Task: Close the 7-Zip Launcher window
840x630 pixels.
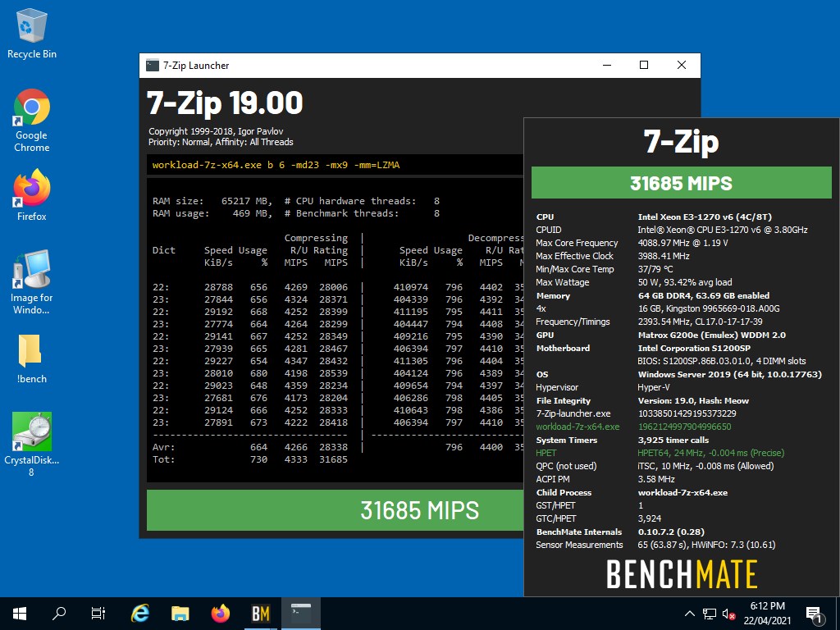Action: click(682, 66)
